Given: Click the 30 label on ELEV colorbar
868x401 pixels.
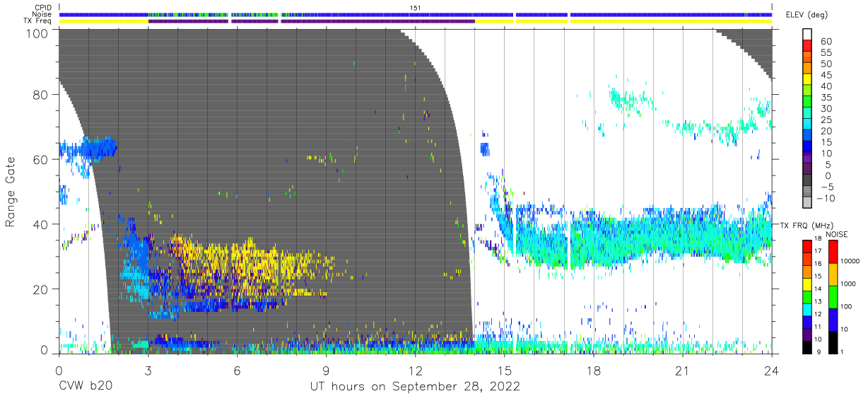Looking at the screenshot, I should (826, 109).
